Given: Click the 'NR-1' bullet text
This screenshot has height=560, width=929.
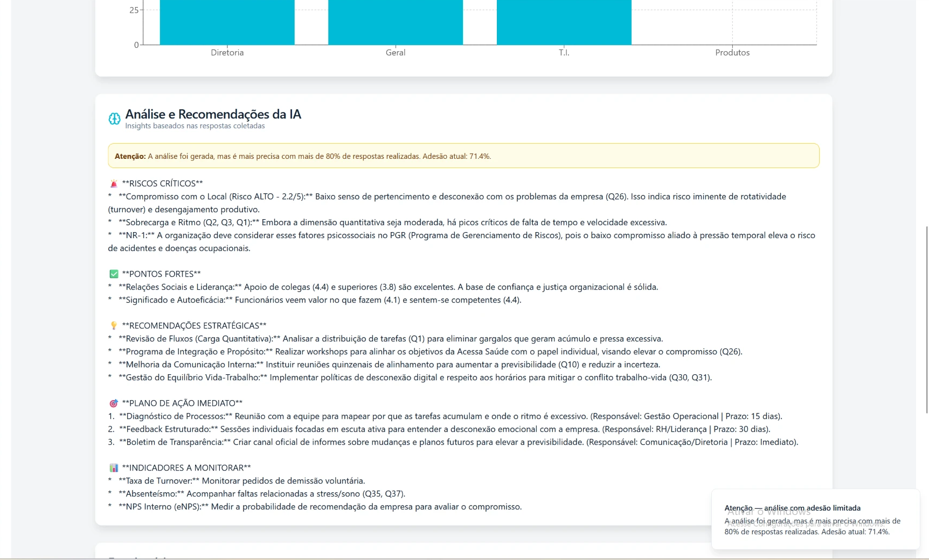Looking at the screenshot, I should (x=462, y=242).
